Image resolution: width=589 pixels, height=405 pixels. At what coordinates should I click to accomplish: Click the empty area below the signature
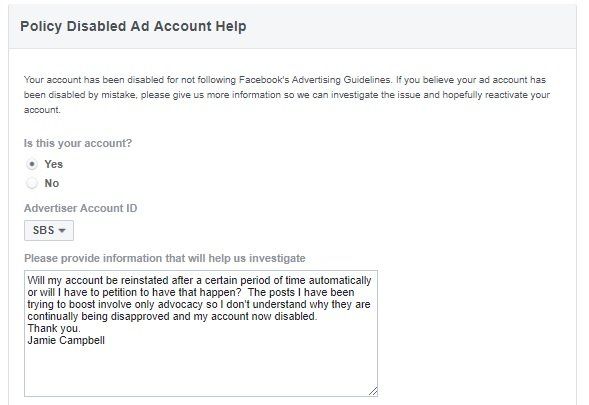(201, 370)
